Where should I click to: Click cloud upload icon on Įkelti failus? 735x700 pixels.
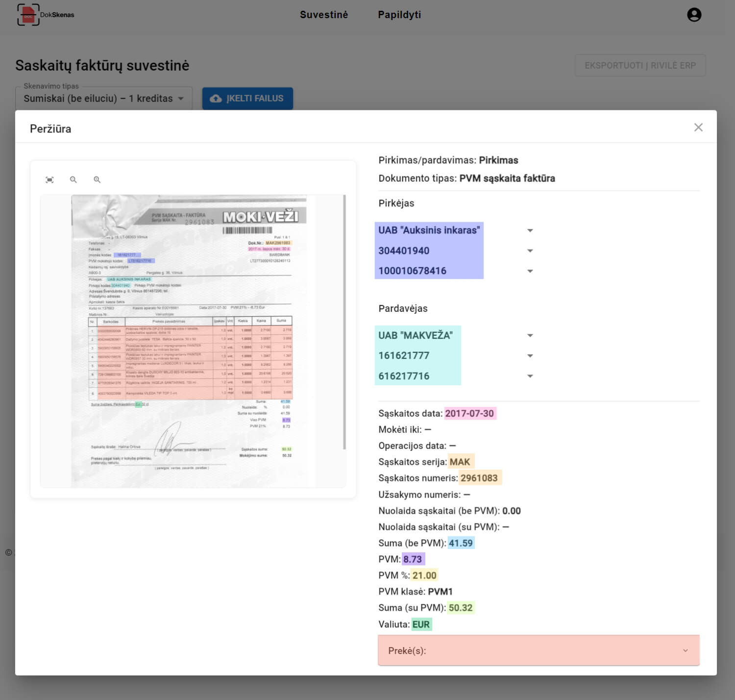coord(216,99)
